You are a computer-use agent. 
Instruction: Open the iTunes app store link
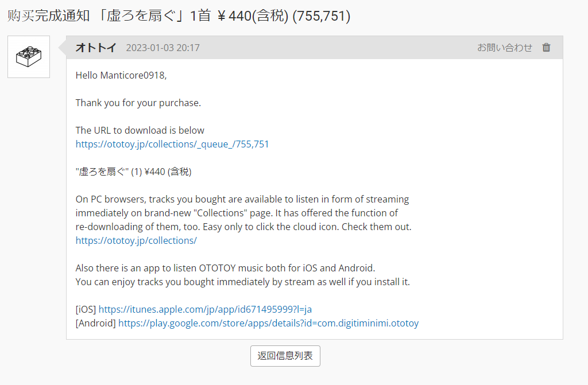point(205,309)
